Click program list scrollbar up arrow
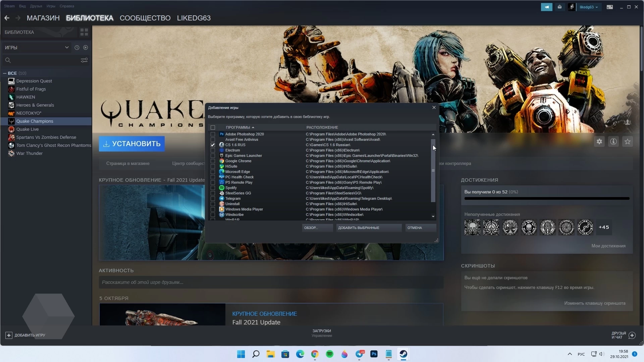This screenshot has width=644, height=362. tap(433, 134)
